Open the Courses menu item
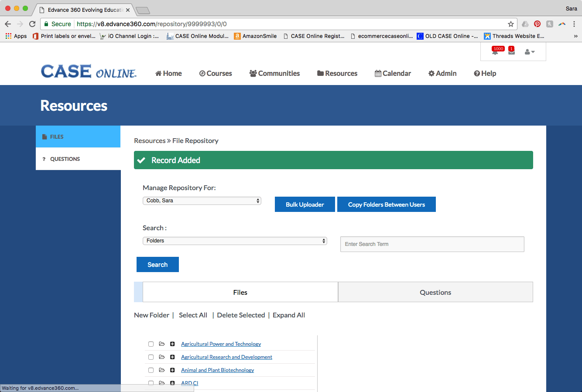Screen dimensions: 582x392 point(216,73)
